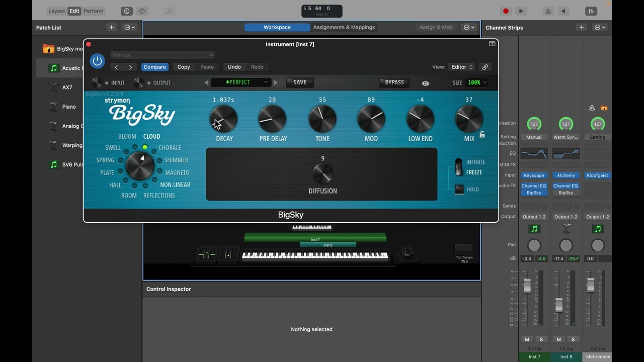This screenshot has width=644, height=362.
Task: Open the SIZE 100% dropdown
Action: point(477,83)
